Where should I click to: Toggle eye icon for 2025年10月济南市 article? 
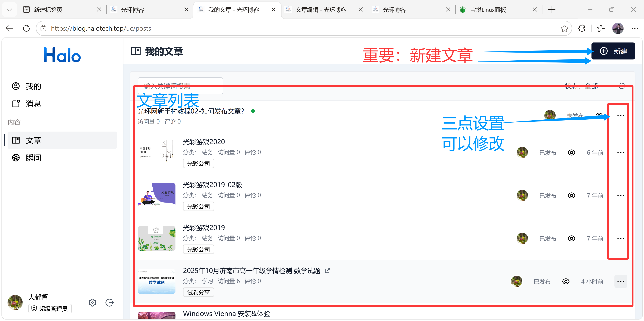(x=566, y=282)
